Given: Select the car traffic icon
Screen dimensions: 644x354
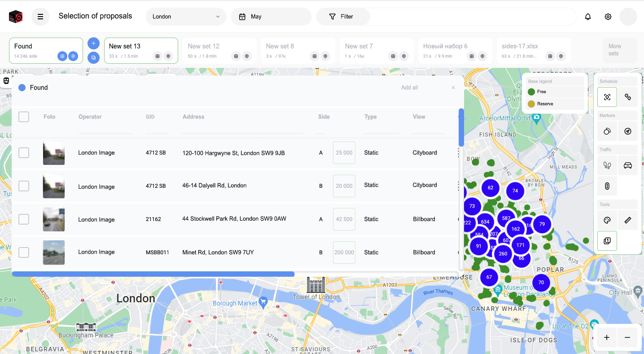Looking at the screenshot, I should (627, 165).
